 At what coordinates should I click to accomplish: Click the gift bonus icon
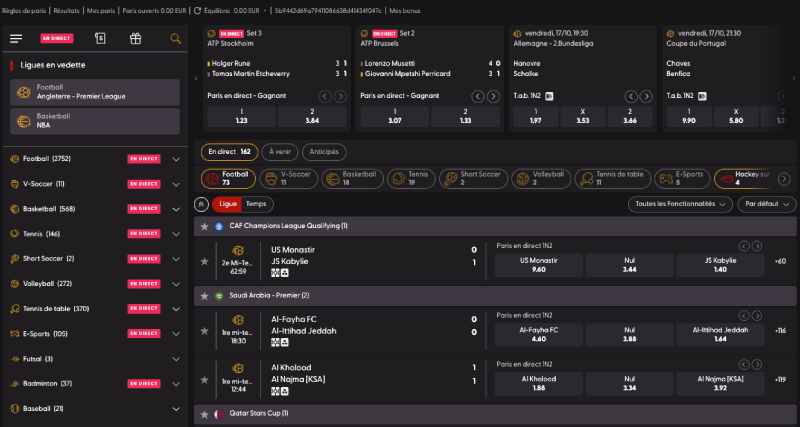[135, 38]
